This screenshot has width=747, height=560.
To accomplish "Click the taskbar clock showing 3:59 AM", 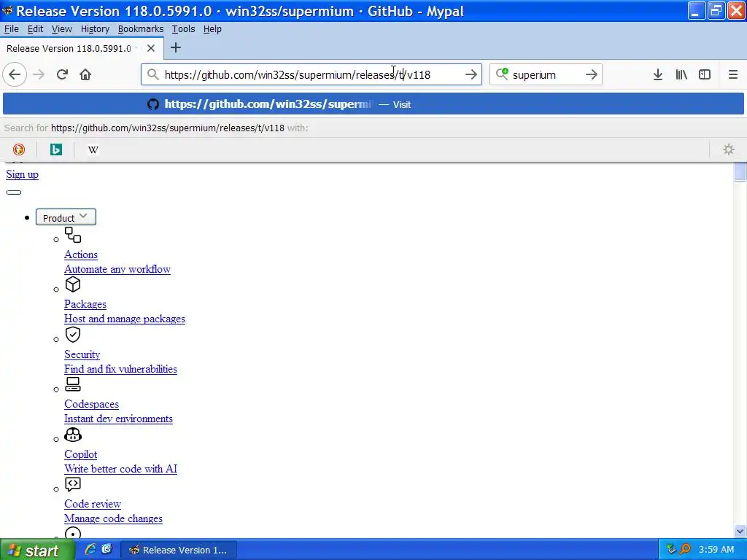I will (x=716, y=550).
